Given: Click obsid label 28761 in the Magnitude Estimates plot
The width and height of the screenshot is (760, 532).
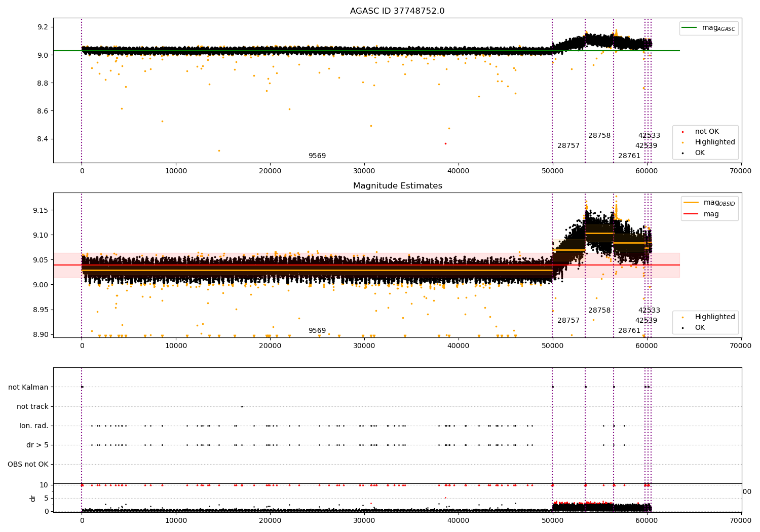Looking at the screenshot, I should [x=629, y=331].
